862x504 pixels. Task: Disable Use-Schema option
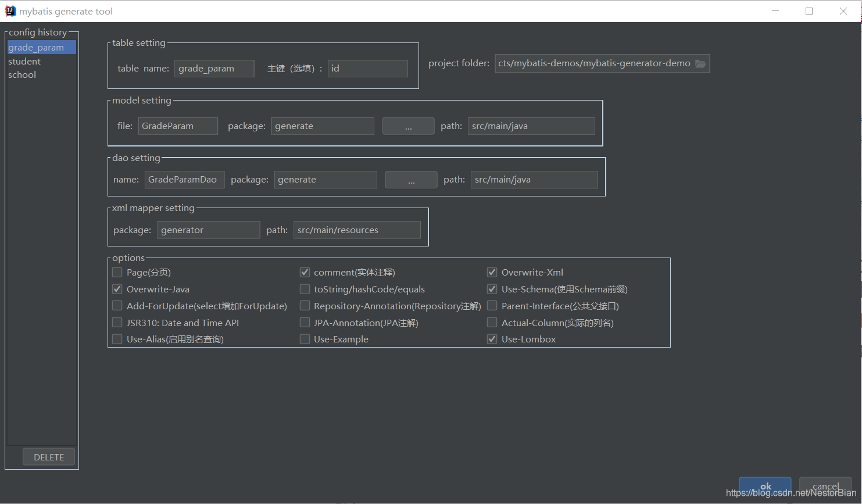pos(492,289)
